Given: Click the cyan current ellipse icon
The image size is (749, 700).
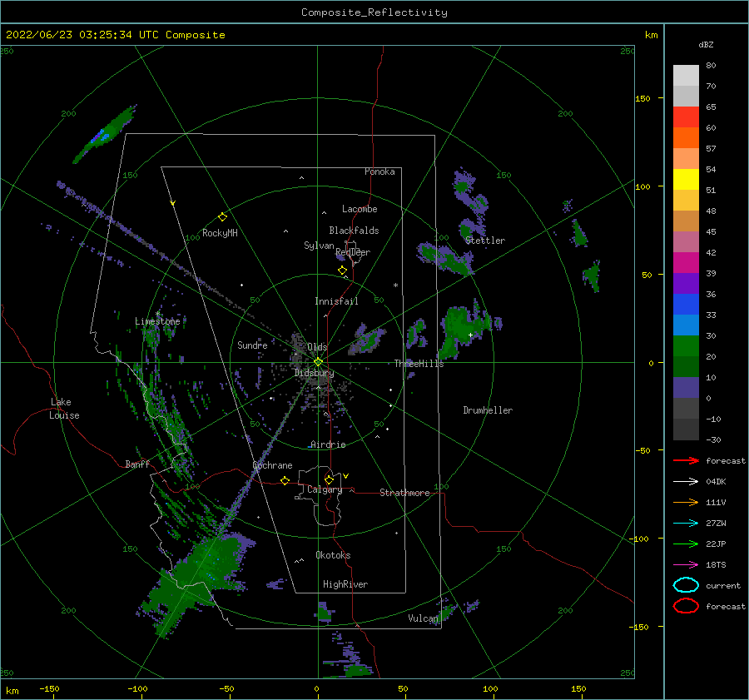Looking at the screenshot, I should pos(686,585).
